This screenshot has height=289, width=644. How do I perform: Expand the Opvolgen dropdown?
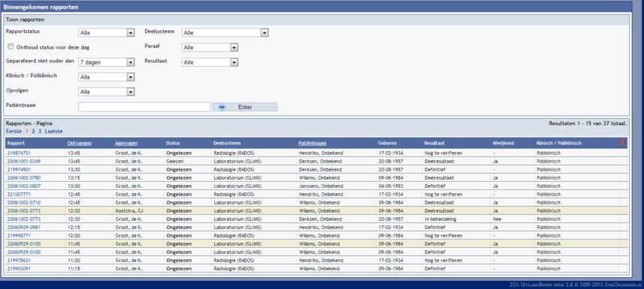coord(106,92)
